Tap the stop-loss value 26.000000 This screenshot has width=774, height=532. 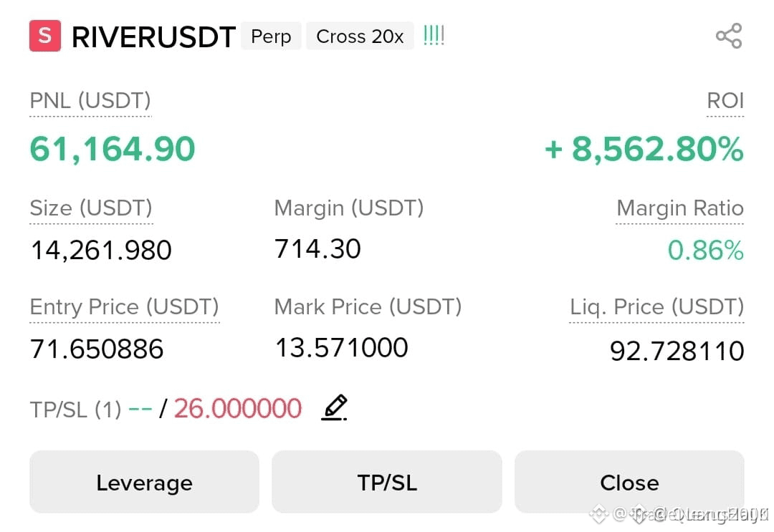coord(237,408)
